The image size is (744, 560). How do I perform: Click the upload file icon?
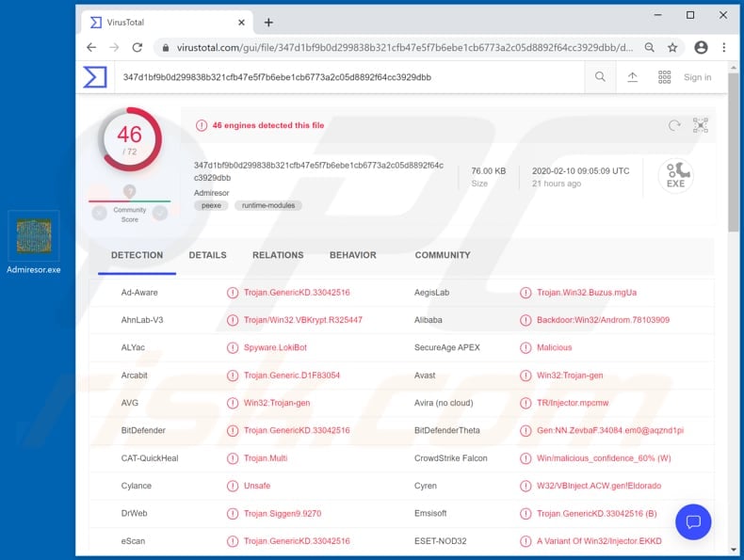click(632, 77)
